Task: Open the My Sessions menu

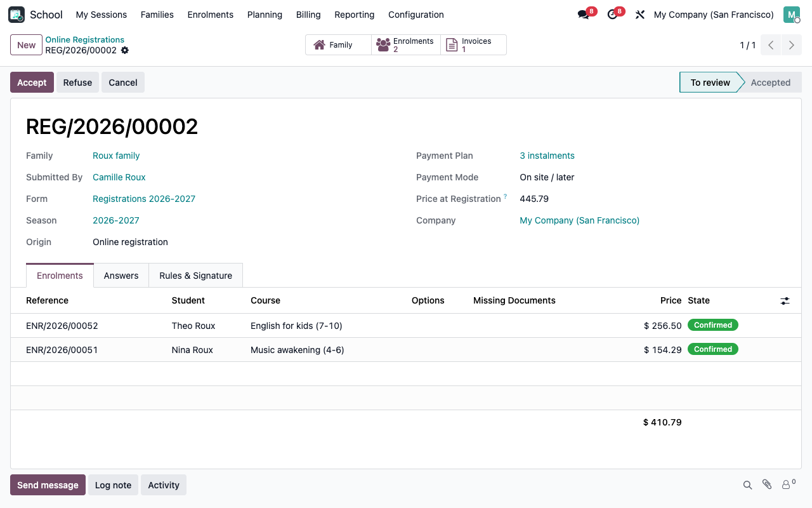Action: click(x=101, y=15)
